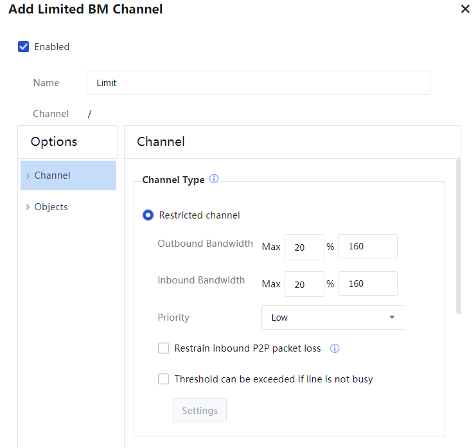Click the disabled Settings button
Screen dimensions: 476x448
point(200,411)
